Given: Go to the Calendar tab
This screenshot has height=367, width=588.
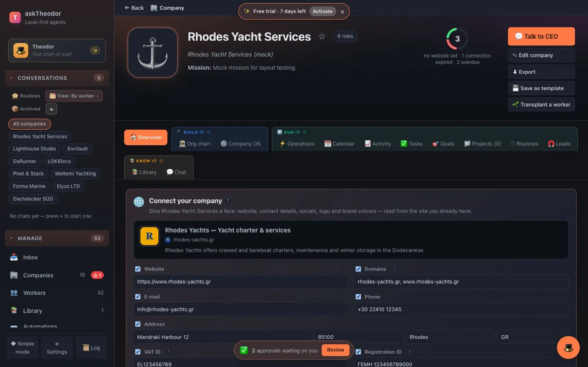Looking at the screenshot, I should 339,144.
